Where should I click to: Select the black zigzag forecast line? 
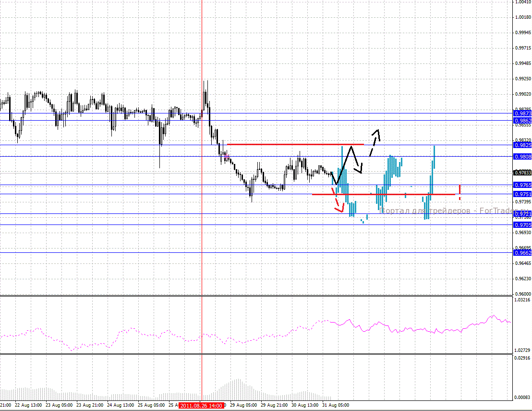pyautogui.click(x=351, y=161)
